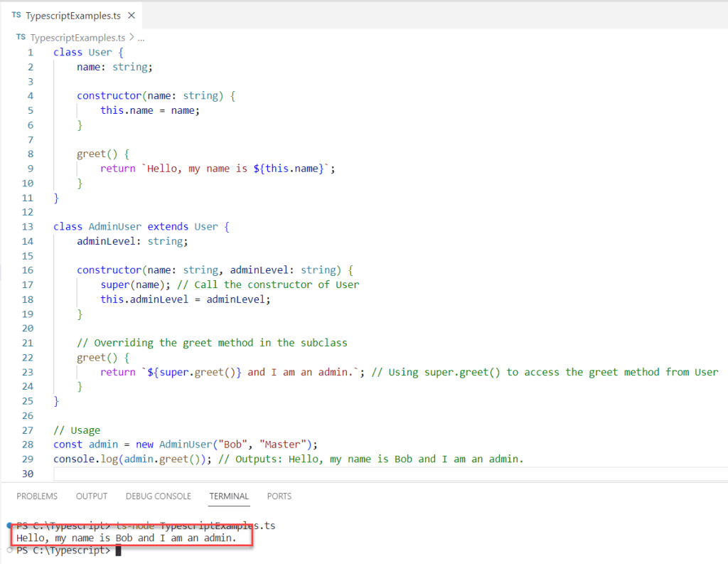The width and height of the screenshot is (728, 564).
Task: Click line number 1 in the gutter
Action: pos(30,52)
